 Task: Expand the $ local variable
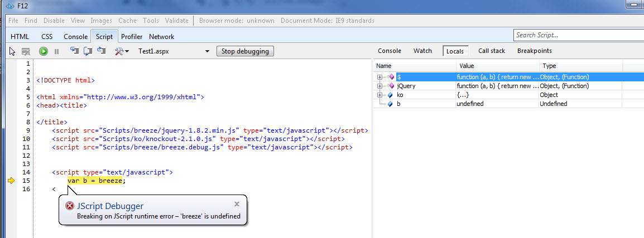[379, 77]
